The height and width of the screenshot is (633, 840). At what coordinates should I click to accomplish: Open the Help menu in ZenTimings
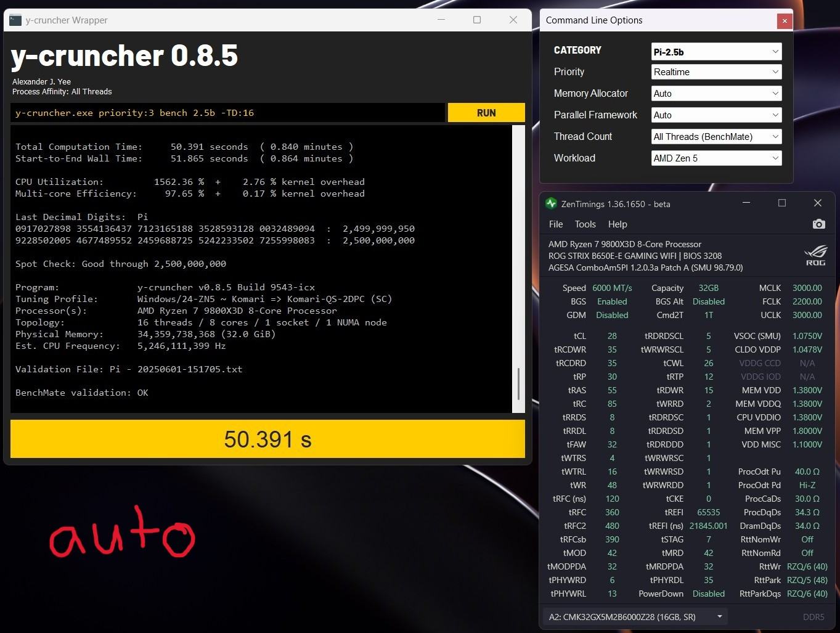618,224
